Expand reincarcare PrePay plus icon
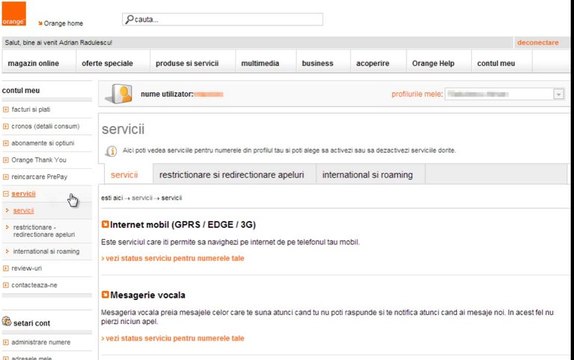Viewport: 574px width, 360px height. (5, 177)
